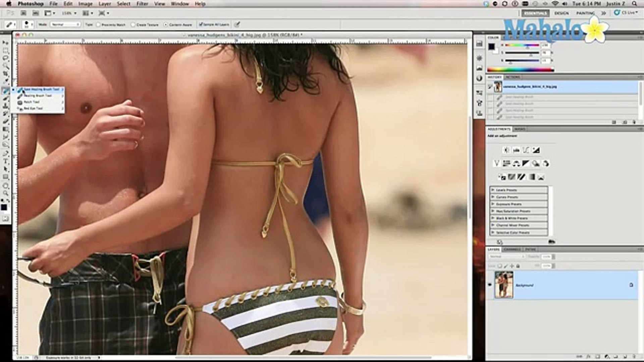Select the Proximity Match radio option
Viewport: 644px width, 362px height.
pyautogui.click(x=99, y=25)
